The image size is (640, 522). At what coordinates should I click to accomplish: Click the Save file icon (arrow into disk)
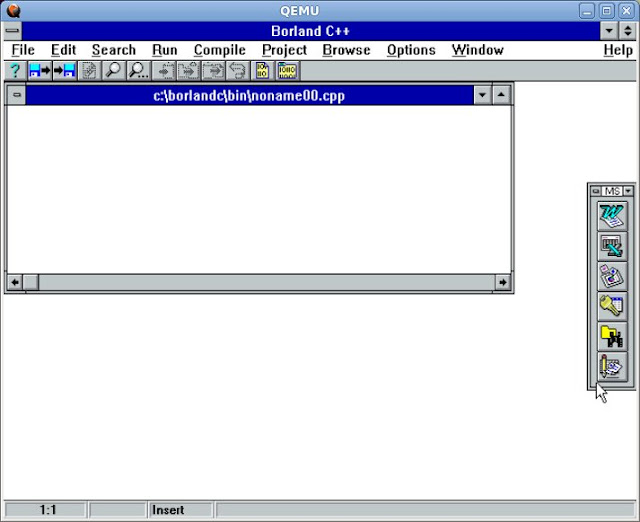pos(64,71)
